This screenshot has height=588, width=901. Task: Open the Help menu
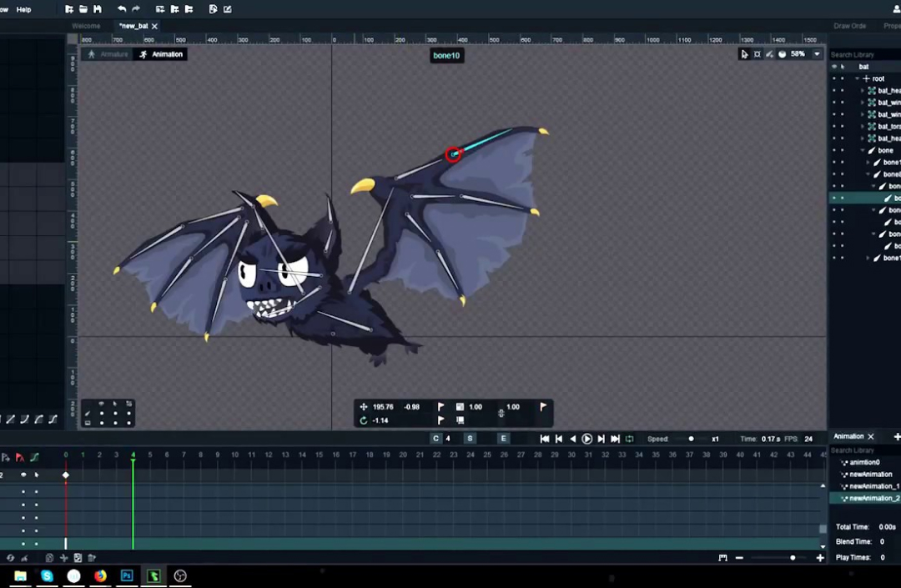(x=24, y=9)
